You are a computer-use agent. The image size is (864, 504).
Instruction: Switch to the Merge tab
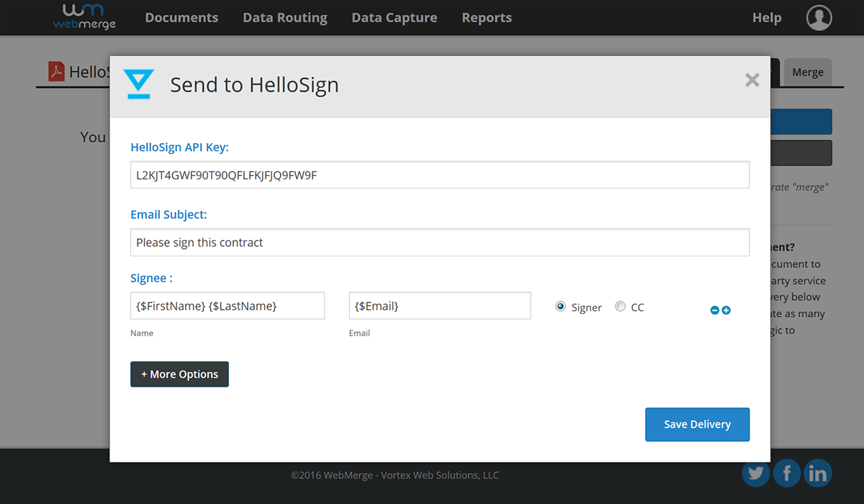tap(808, 72)
